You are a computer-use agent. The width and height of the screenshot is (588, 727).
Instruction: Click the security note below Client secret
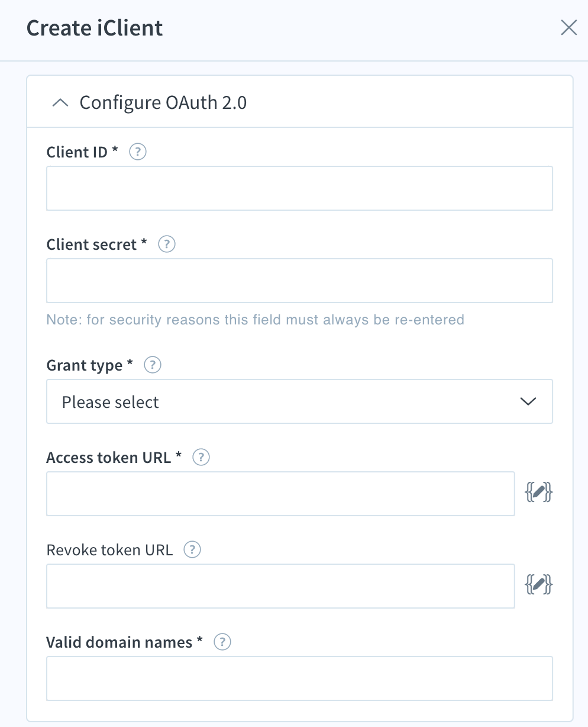coord(255,319)
